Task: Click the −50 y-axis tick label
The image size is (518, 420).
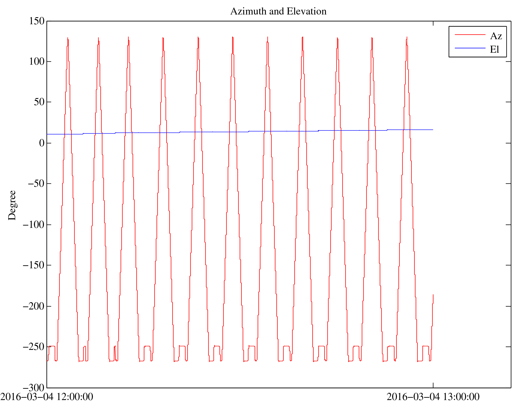Action: (x=36, y=183)
